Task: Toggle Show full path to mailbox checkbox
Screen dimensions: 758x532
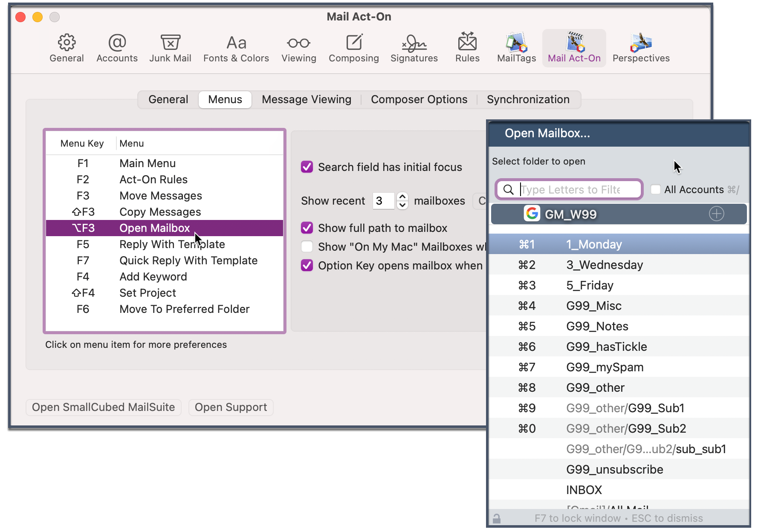Action: tap(307, 228)
